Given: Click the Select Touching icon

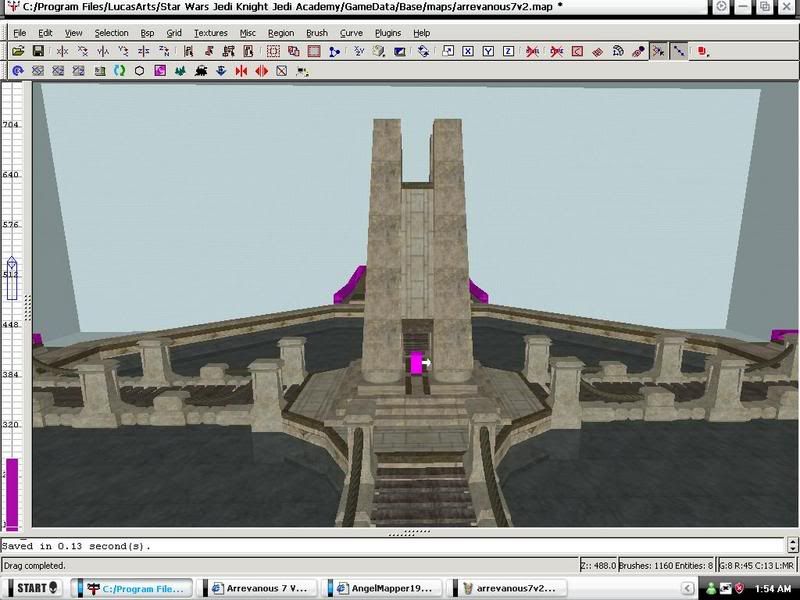Looking at the screenshot, I should [x=209, y=51].
